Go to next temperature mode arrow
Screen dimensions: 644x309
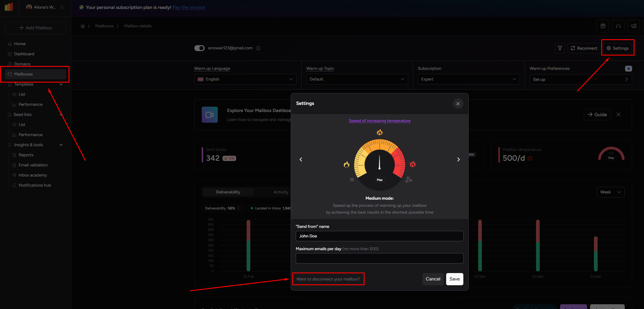(458, 160)
